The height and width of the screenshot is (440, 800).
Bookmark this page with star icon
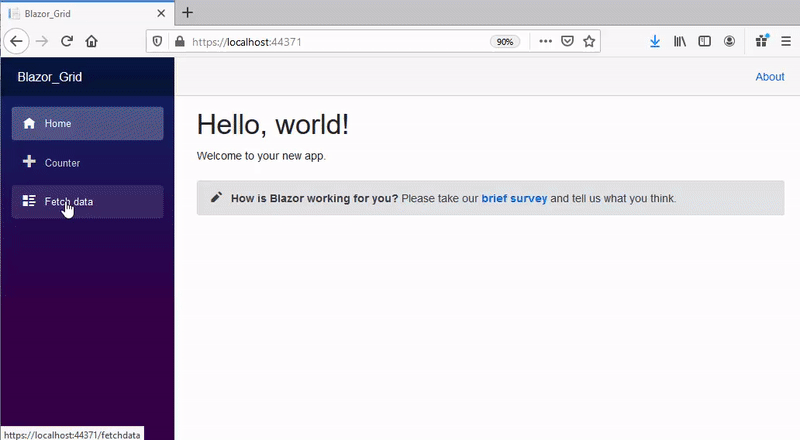pyautogui.click(x=589, y=41)
